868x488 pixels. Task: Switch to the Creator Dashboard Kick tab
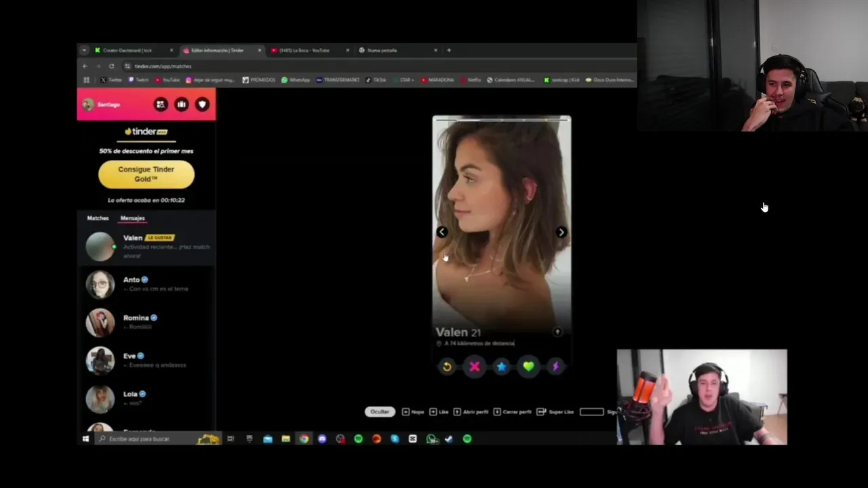[x=134, y=50]
